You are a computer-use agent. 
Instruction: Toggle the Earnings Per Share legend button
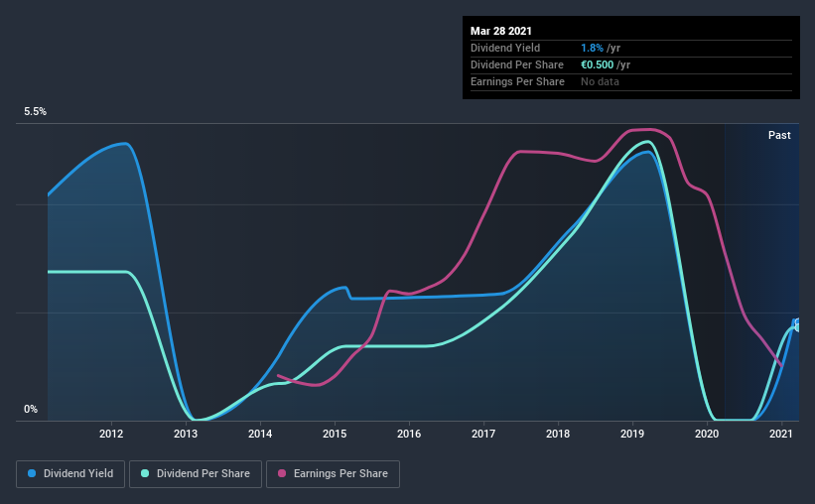333,474
